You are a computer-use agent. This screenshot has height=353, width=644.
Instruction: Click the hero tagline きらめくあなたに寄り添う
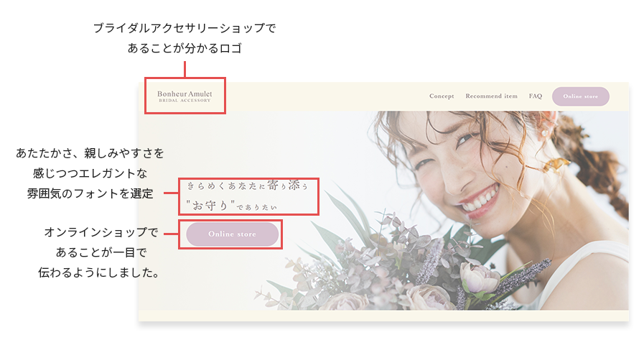[x=248, y=185]
